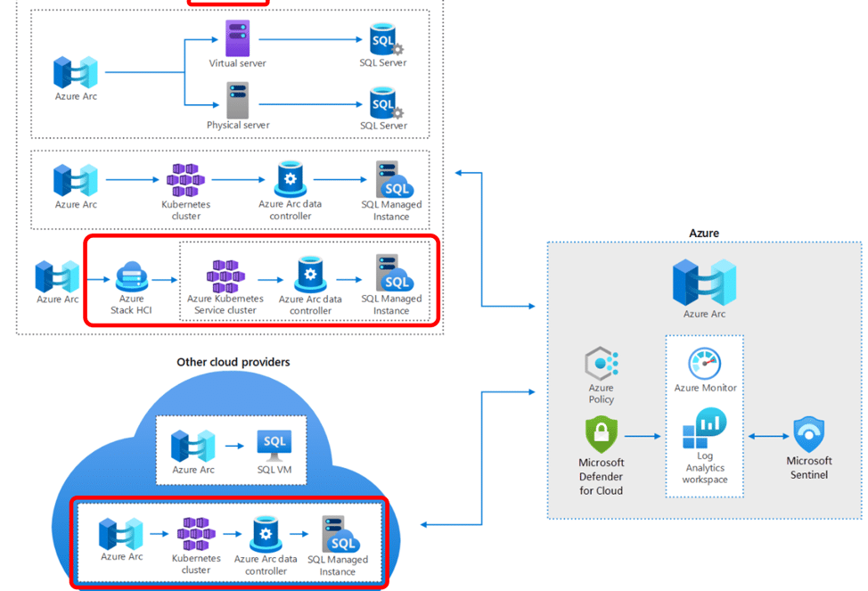This screenshot has height=591, width=868.
Task: Select SQL Server icon beside Physical server
Action: 386,103
